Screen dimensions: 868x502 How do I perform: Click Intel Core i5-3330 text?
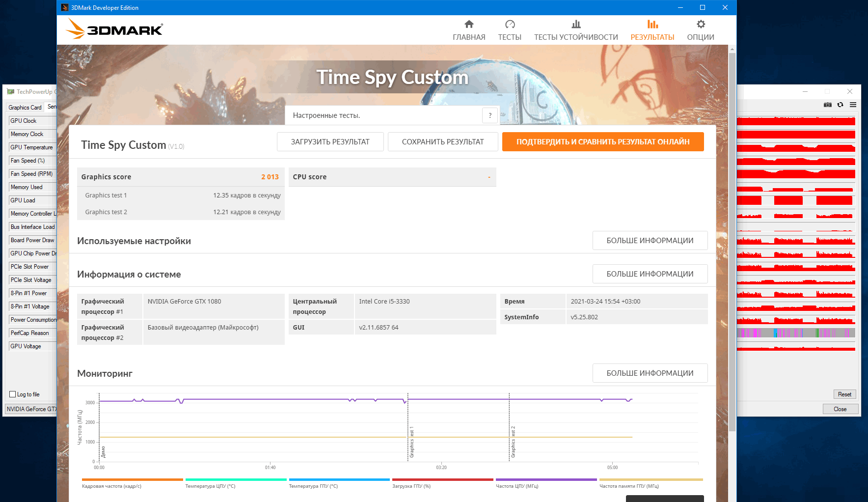click(384, 301)
